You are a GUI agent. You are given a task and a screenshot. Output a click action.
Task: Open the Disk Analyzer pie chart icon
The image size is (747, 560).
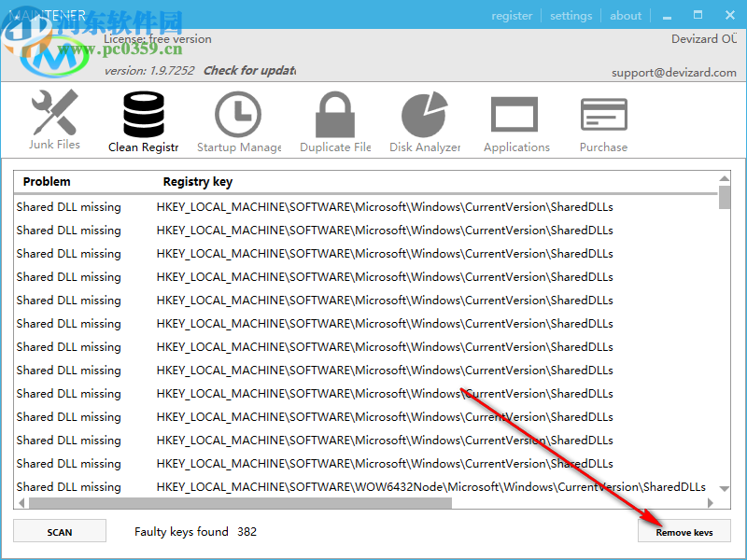pyautogui.click(x=425, y=114)
